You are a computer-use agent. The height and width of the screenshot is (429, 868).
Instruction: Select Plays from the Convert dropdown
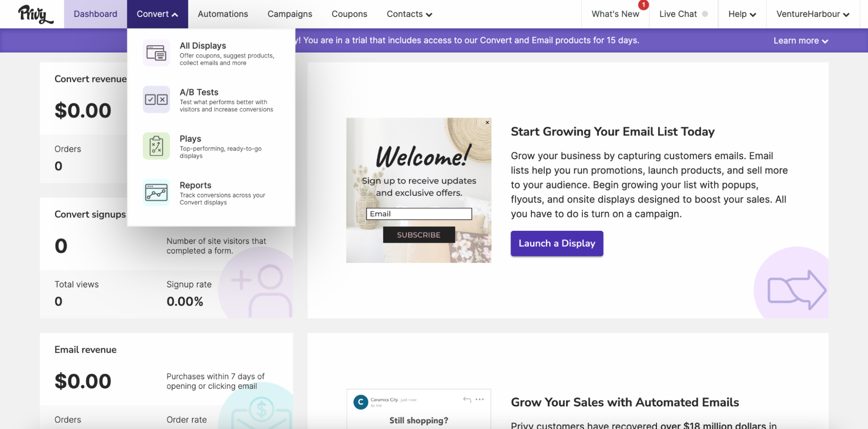pyautogui.click(x=190, y=139)
